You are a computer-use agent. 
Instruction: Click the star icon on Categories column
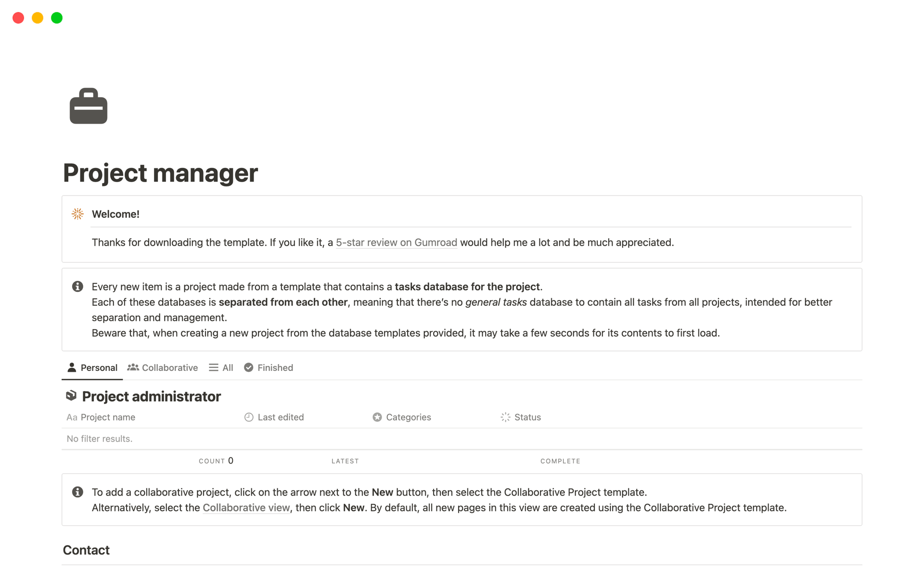pyautogui.click(x=377, y=417)
